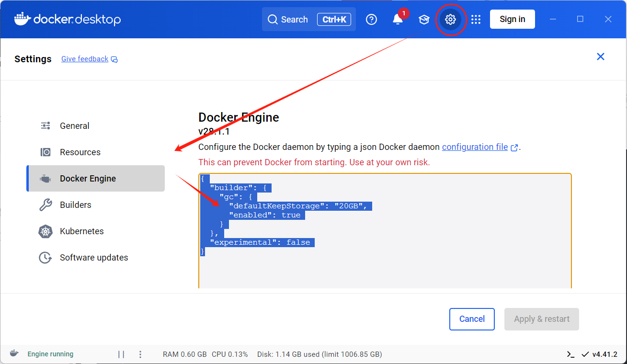The width and height of the screenshot is (627, 364).
Task: Click external-link icon after configuration file
Action: (x=514, y=148)
